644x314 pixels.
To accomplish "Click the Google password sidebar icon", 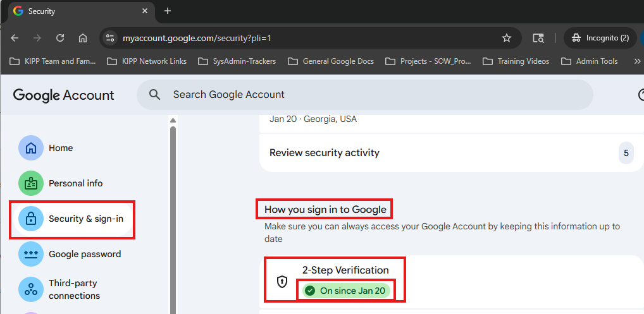I will pyautogui.click(x=31, y=254).
